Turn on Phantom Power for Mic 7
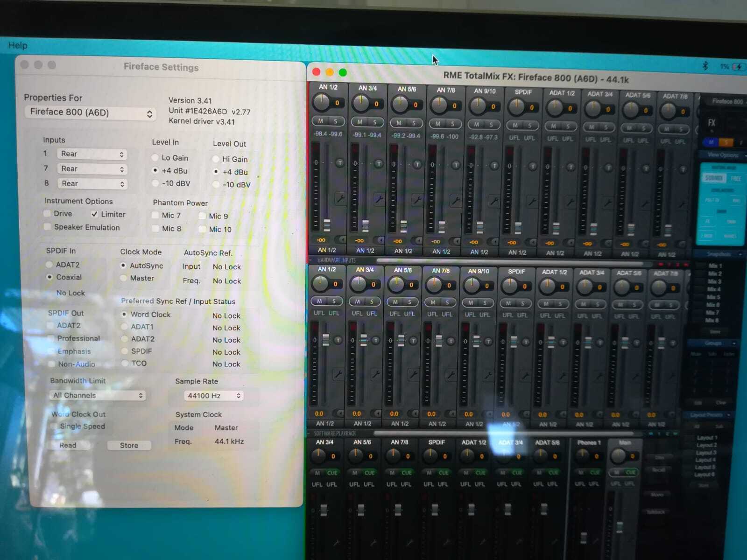Viewport: 747px width, 560px height. point(155,215)
